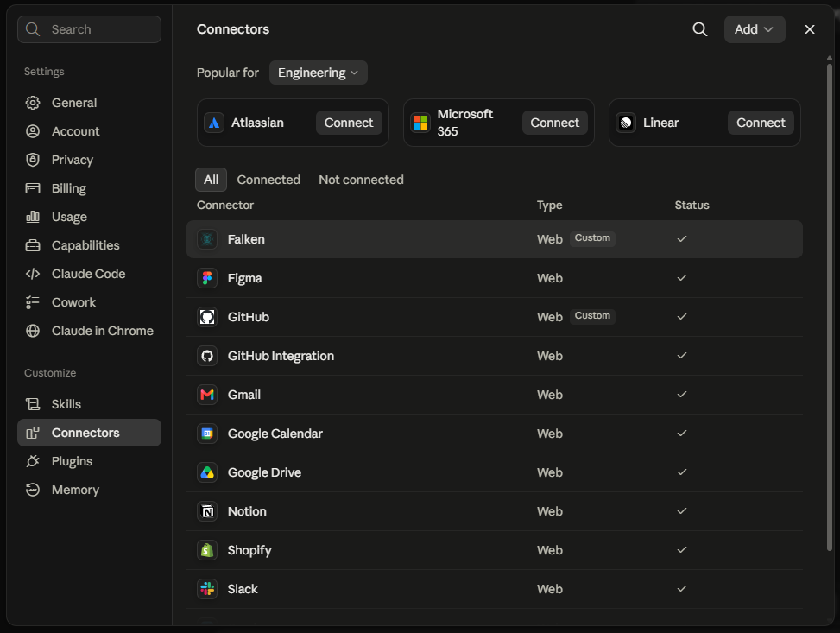Image resolution: width=840 pixels, height=633 pixels.
Task: Click the Google Calendar icon
Action: click(207, 434)
